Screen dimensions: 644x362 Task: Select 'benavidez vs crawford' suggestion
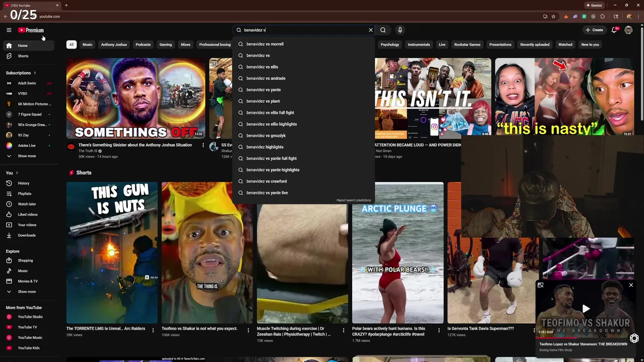point(303,182)
